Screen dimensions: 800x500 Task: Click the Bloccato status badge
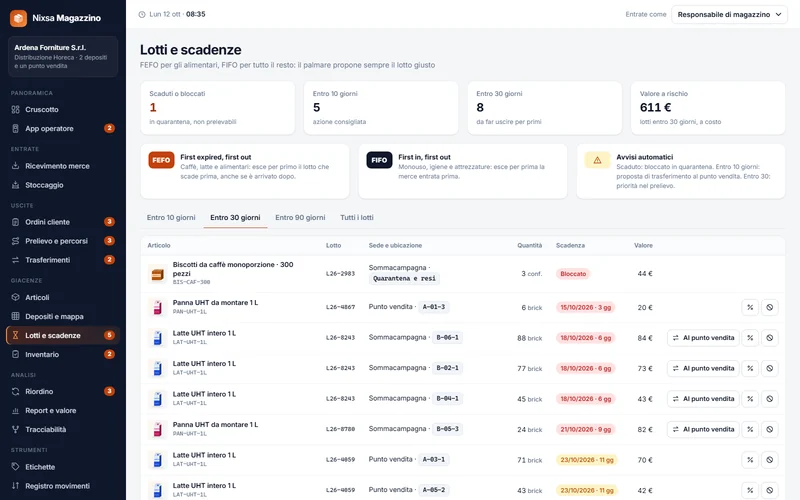pos(573,274)
